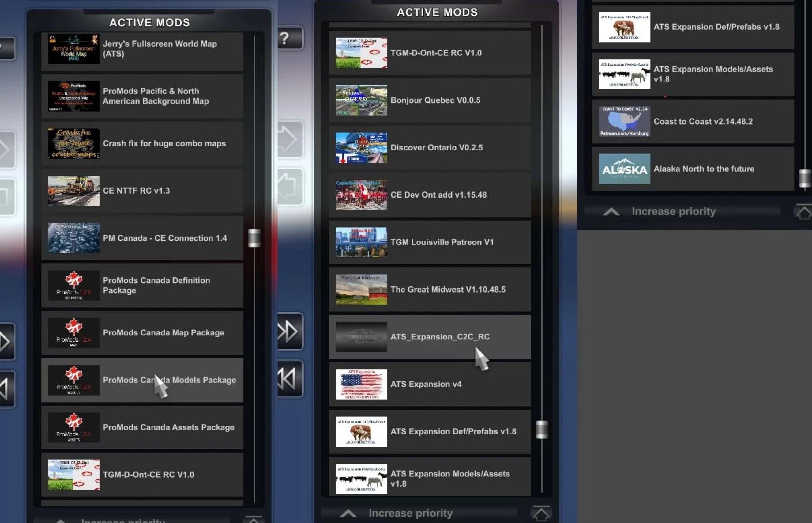This screenshot has width=812, height=523.
Task: Click the middle panel scrollbar handle
Action: pos(542,430)
